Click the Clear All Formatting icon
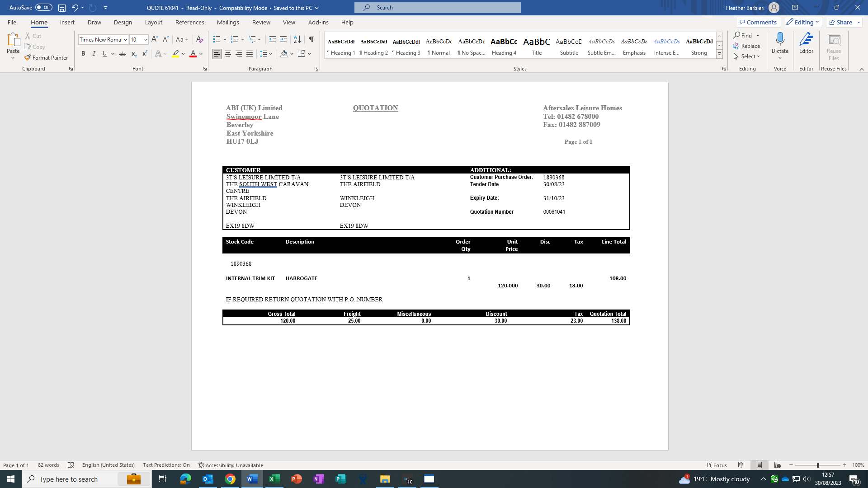Image resolution: width=868 pixels, height=488 pixels. [199, 39]
